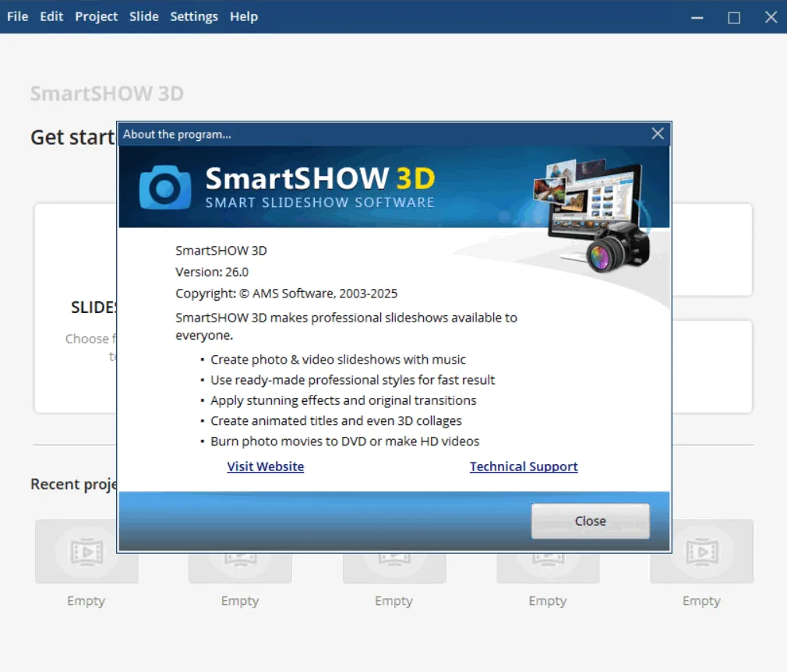
Task: Click the 'SMART SLIDESHOW SOFTWARE' banner subtitle
Action: (x=319, y=202)
